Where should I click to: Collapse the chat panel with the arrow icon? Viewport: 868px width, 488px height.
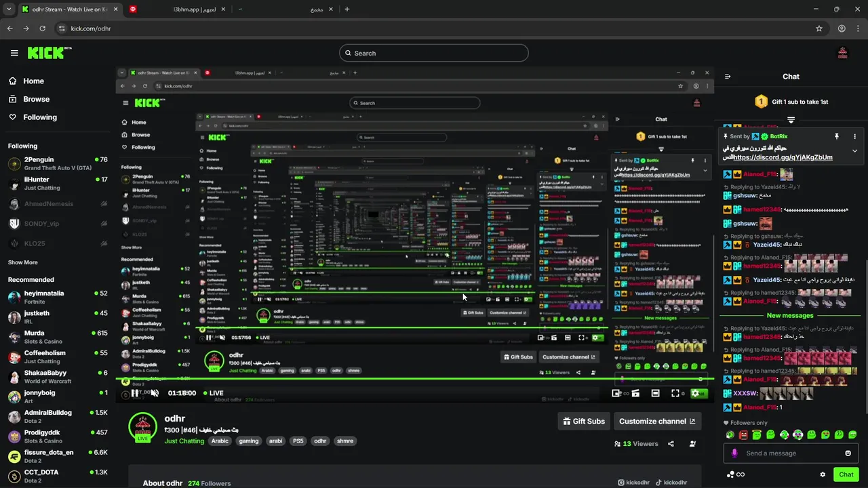click(728, 77)
